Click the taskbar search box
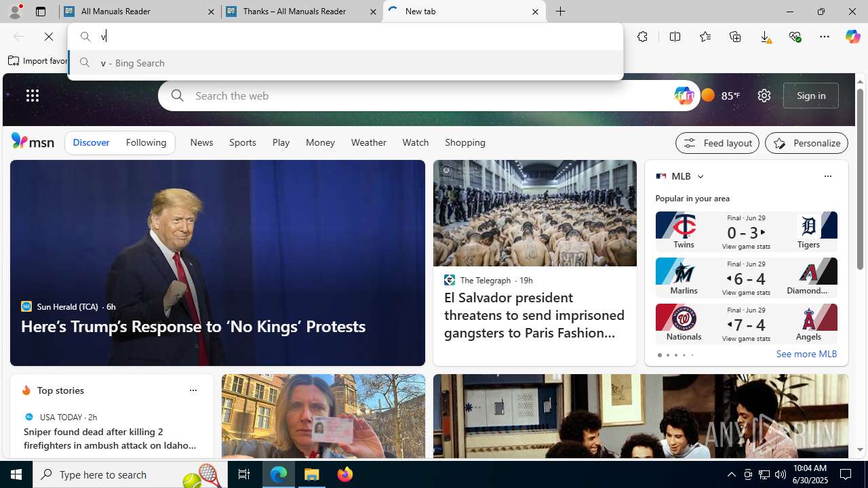Screen dimensions: 868x488 [x=129, y=474]
